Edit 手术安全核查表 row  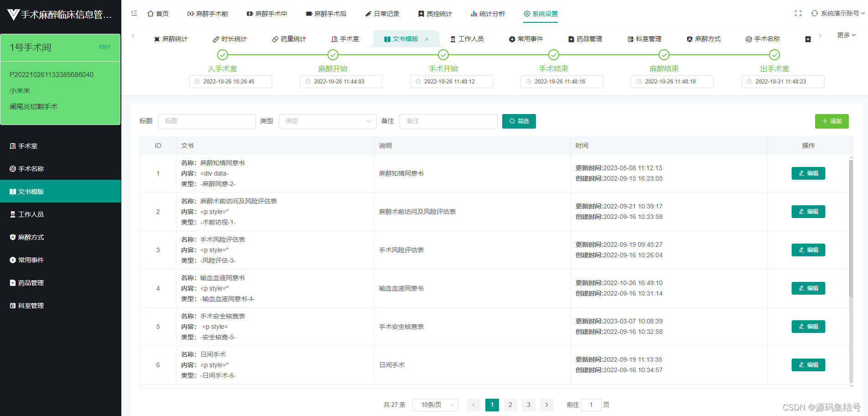[x=808, y=327]
